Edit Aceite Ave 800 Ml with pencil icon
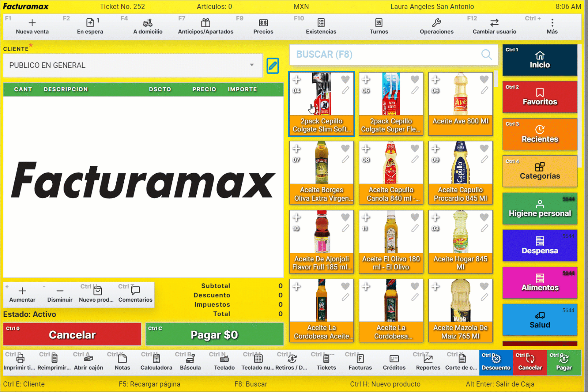 (484, 90)
